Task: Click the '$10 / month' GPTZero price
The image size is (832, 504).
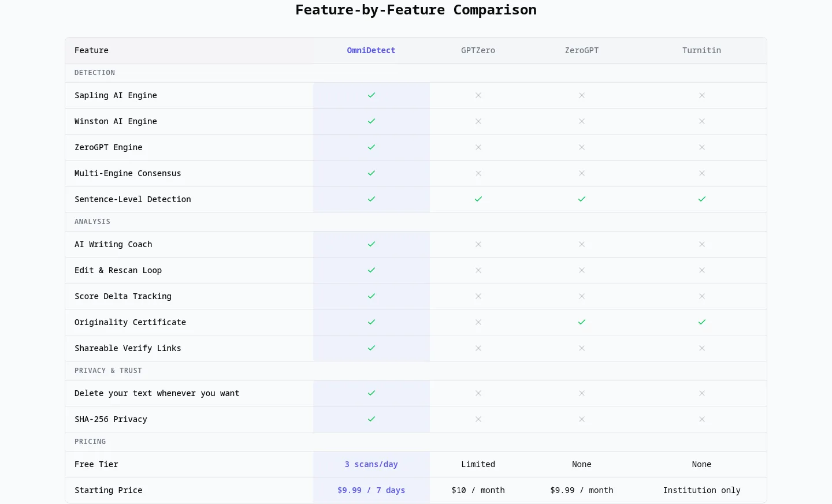Action: point(478,490)
